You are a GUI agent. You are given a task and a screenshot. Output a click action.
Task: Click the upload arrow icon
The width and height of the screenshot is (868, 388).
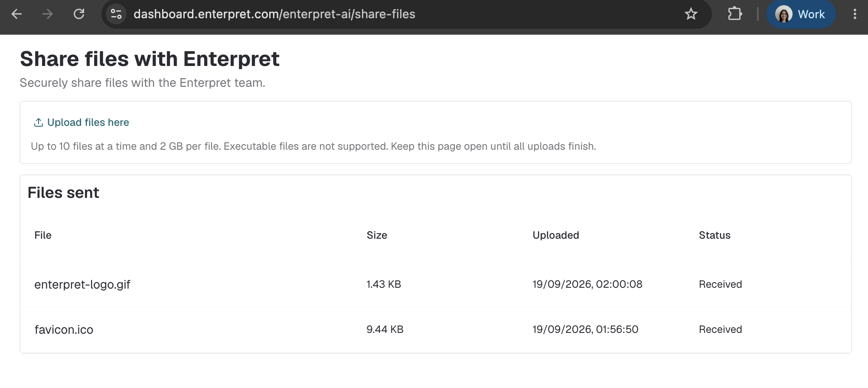click(x=39, y=122)
